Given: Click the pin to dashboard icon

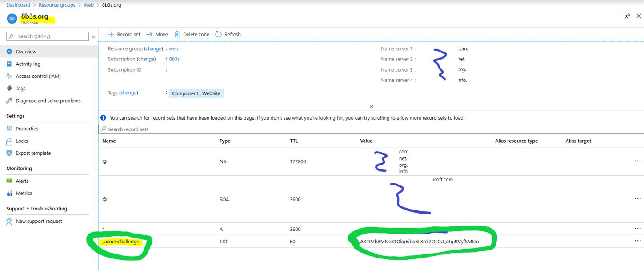Looking at the screenshot, I should tap(627, 16).
